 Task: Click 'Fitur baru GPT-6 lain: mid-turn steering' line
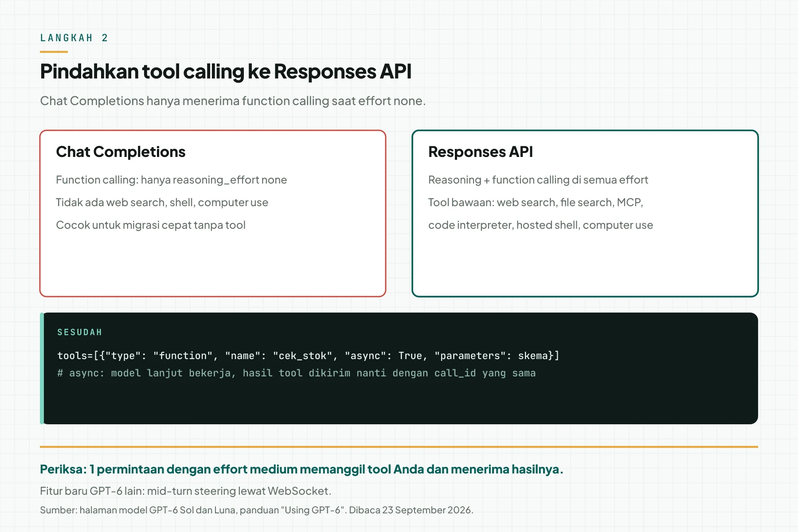[x=186, y=491]
